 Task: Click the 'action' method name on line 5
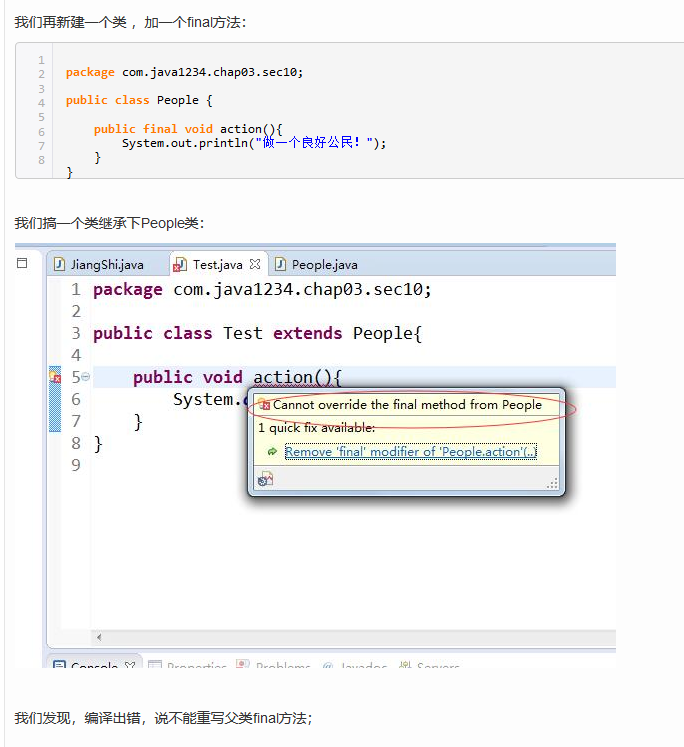(282, 377)
